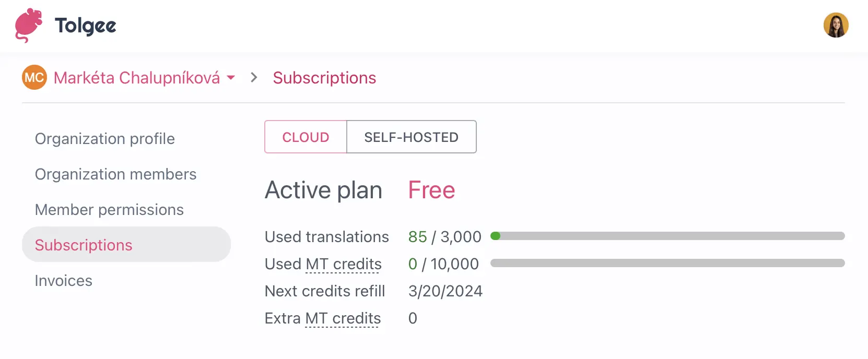Navigate to the Invoices section

63,280
